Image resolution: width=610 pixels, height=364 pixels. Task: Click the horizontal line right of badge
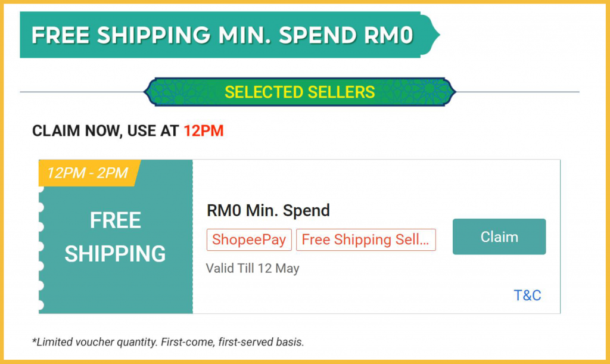click(518, 92)
